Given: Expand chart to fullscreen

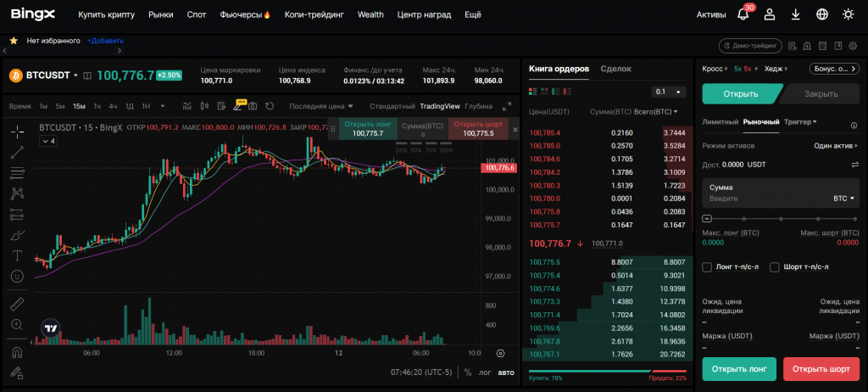Looking at the screenshot, I should click(x=507, y=106).
